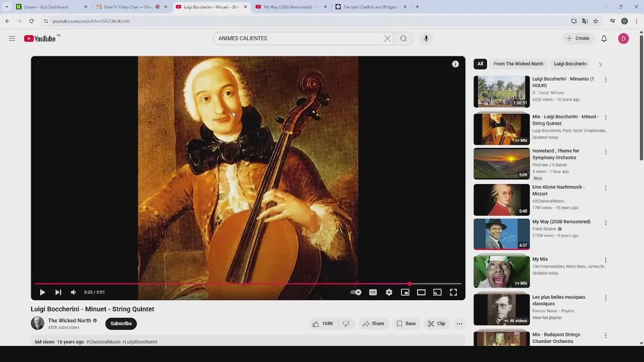Show more filter chips with the arrow

600,64
